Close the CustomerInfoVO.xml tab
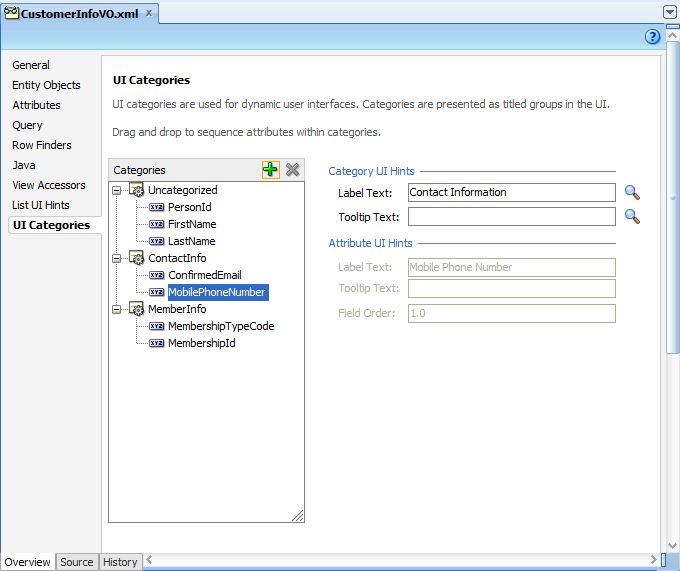 pos(149,13)
